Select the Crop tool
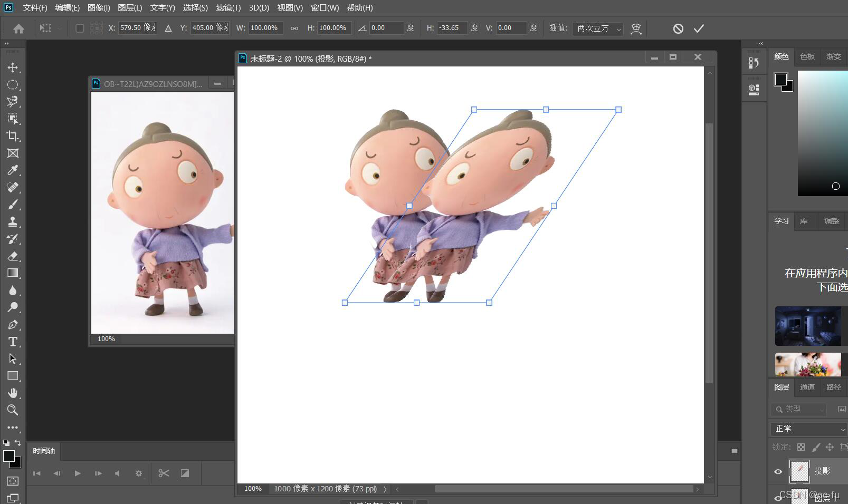 point(13,136)
